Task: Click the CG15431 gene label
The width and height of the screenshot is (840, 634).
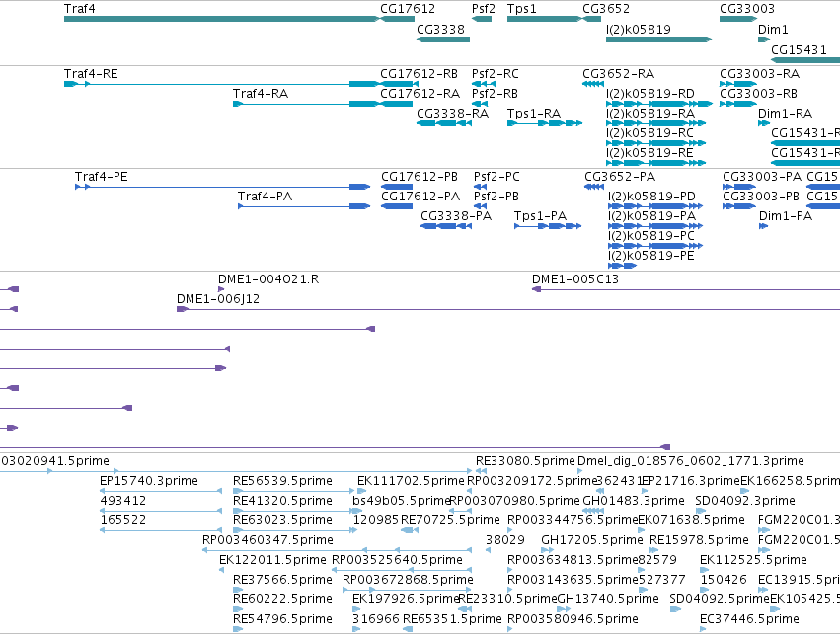Action: (x=799, y=49)
